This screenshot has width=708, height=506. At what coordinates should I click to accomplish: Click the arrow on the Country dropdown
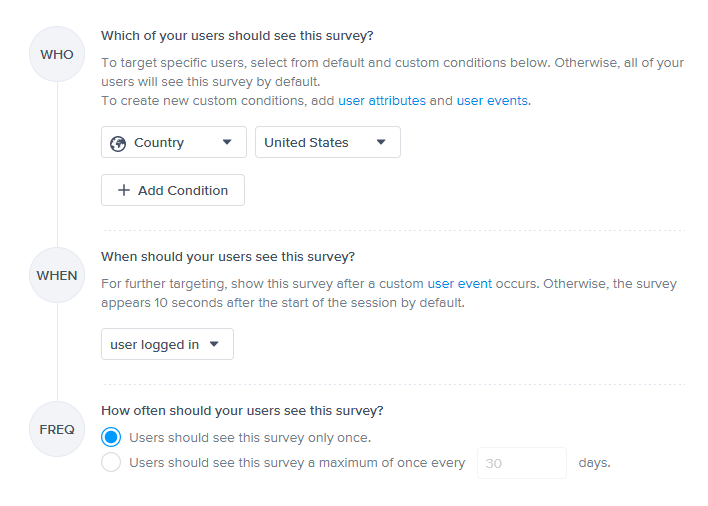[227, 142]
